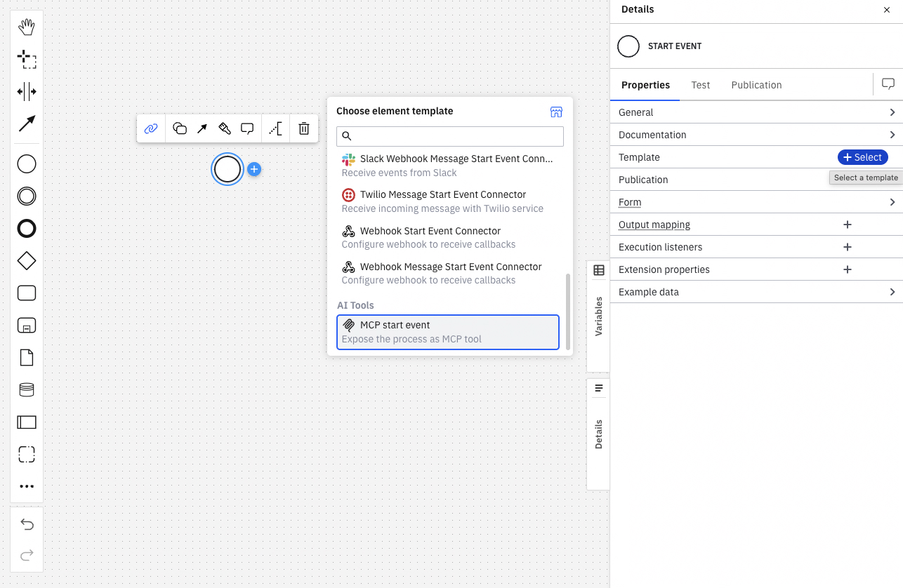Add an Extension property
The image size is (903, 588).
coord(848,269)
